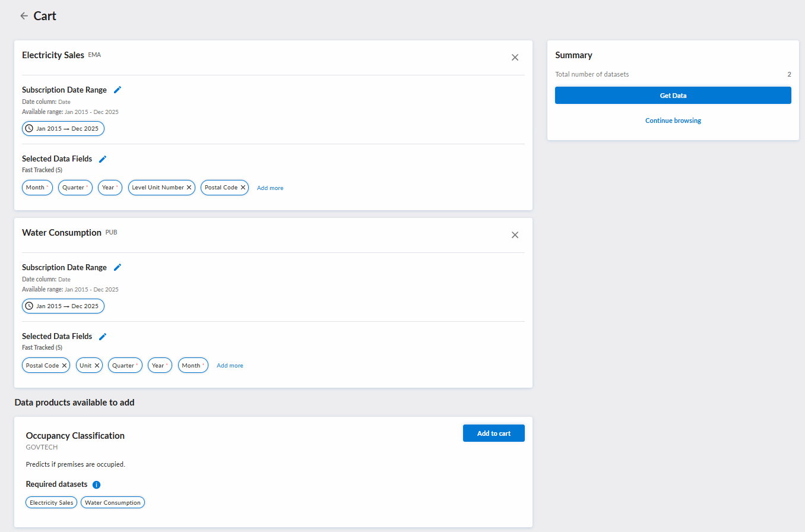
Task: Click the Electricity Sales card title
Action: (x=53, y=55)
